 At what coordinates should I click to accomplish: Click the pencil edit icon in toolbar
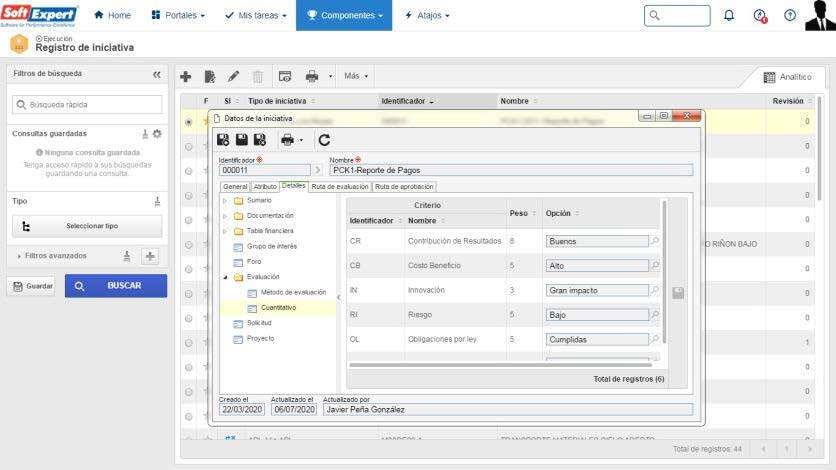tap(233, 76)
